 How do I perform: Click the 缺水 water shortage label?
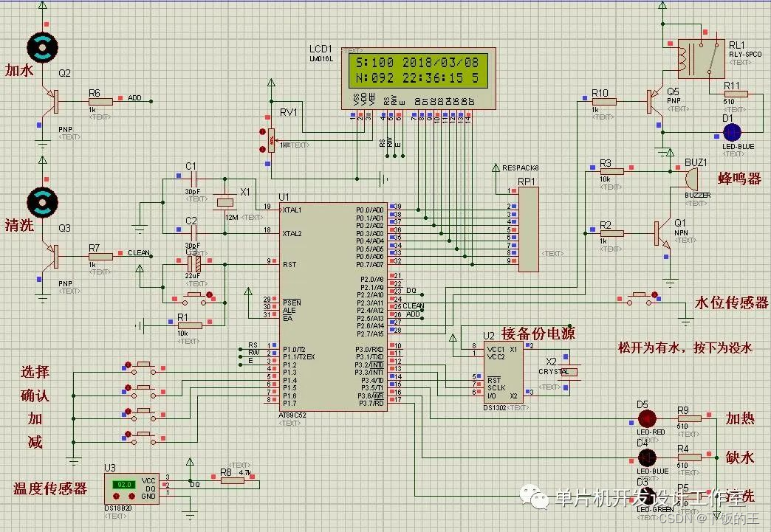click(740, 457)
